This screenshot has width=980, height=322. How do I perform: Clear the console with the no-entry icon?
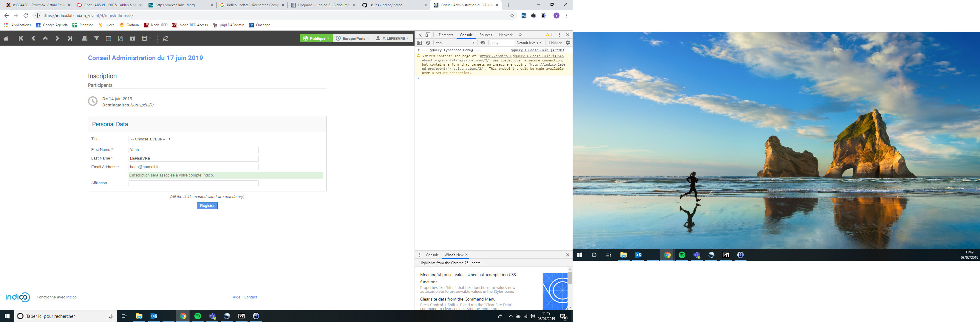(x=428, y=43)
